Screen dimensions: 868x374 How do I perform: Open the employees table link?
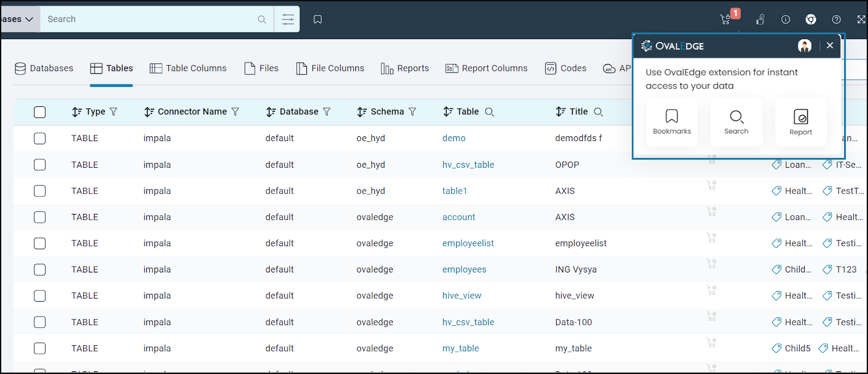464,270
